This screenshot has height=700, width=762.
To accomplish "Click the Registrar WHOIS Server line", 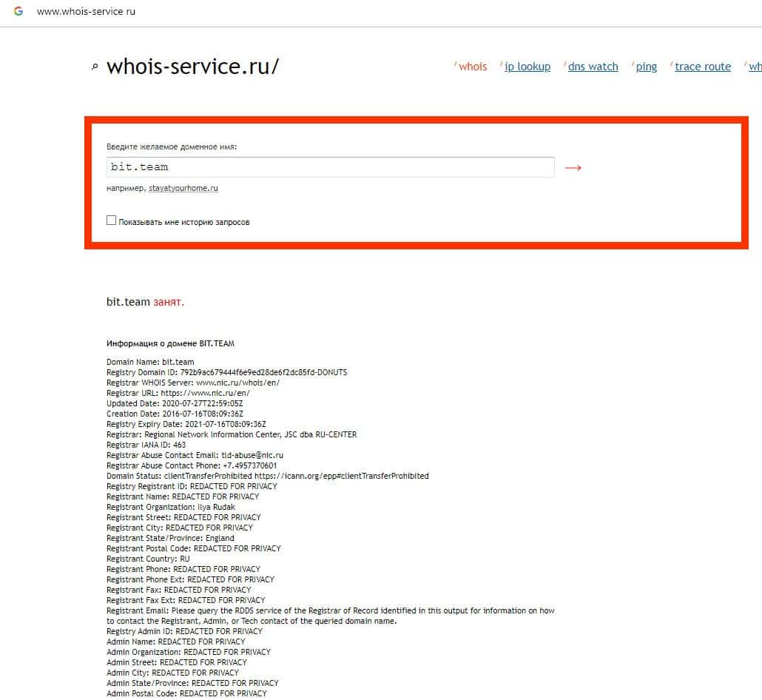I will (193, 383).
